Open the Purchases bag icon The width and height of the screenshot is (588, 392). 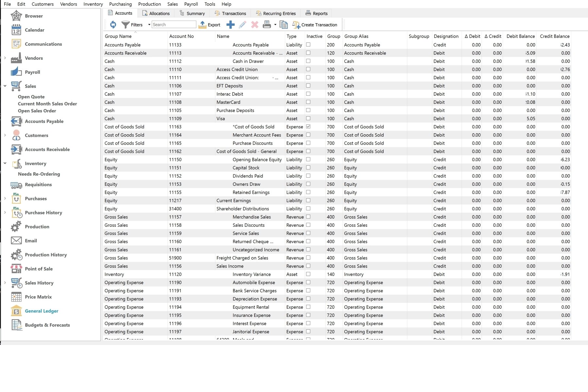click(x=16, y=199)
